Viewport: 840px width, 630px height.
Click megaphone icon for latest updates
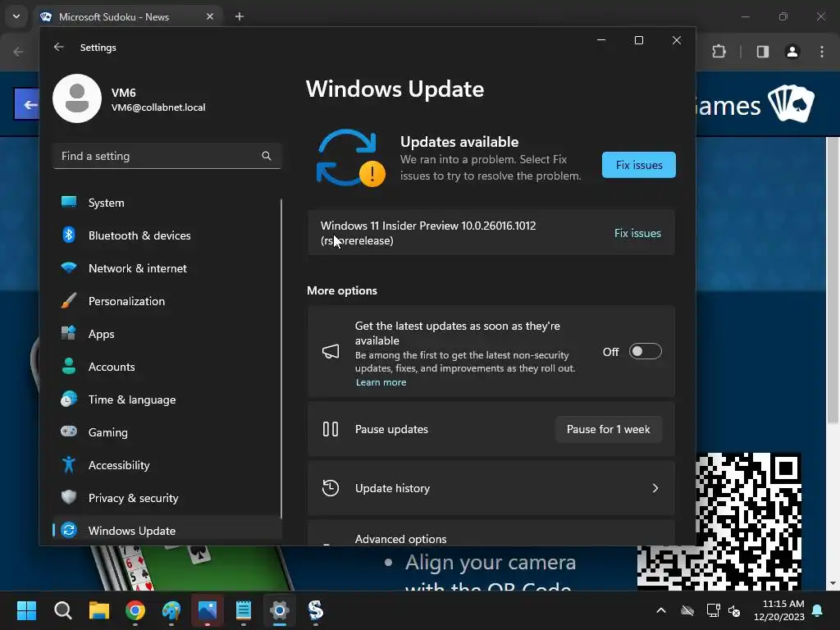331,351
